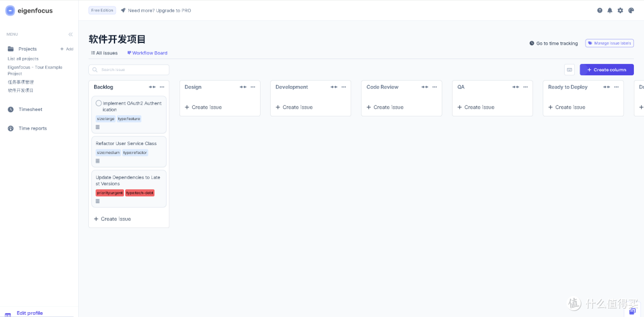Open the help question mark icon
644x317 pixels.
(x=600, y=10)
